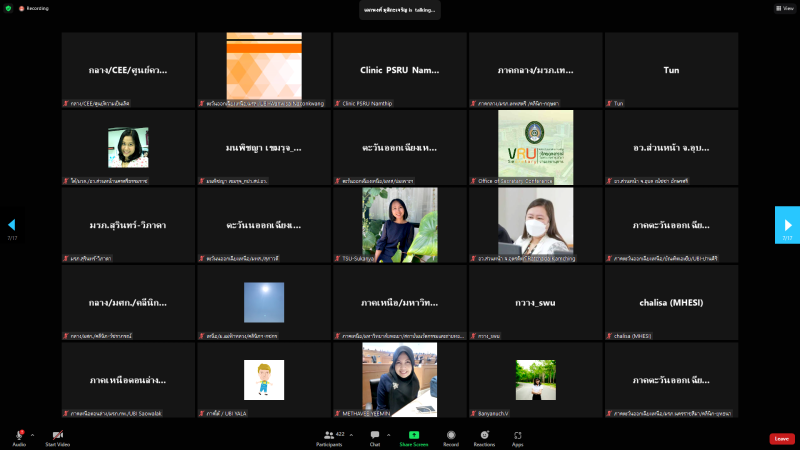The height and width of the screenshot is (450, 800).
Task: Open the Apps panel
Action: point(517,435)
